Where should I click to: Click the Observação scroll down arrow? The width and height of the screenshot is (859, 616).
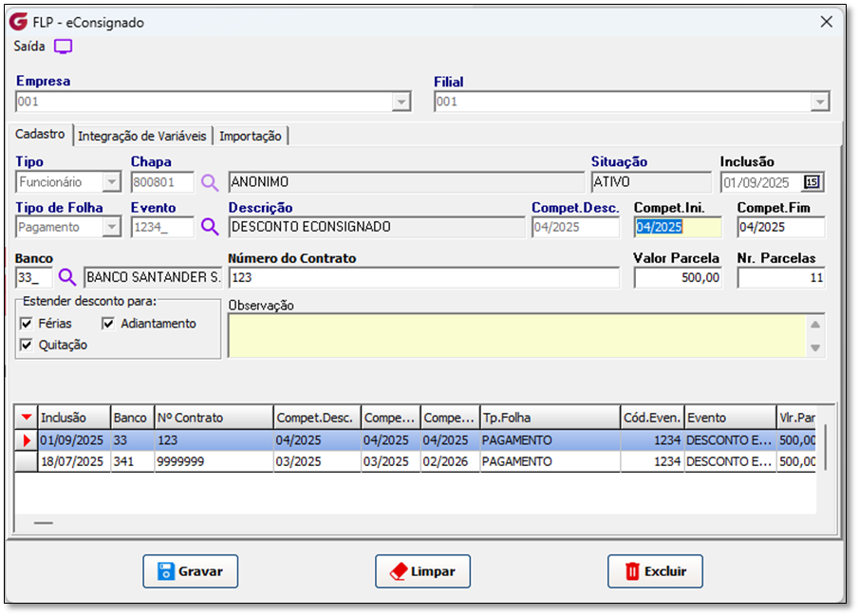[815, 347]
